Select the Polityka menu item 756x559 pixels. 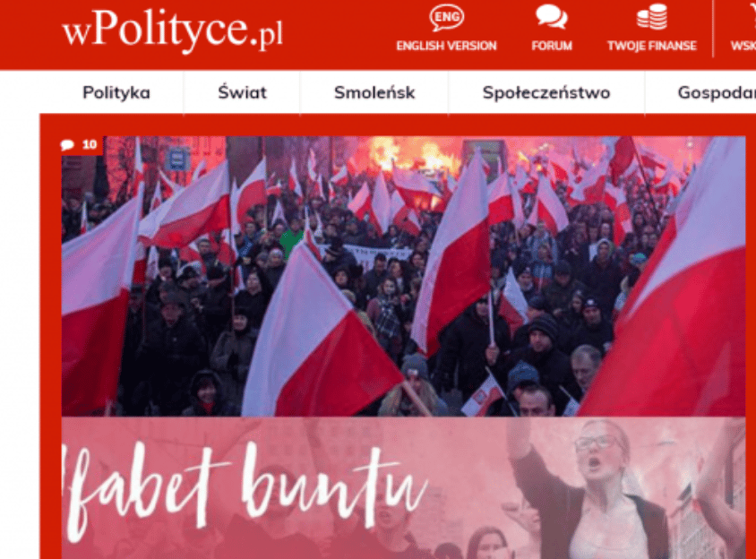point(116,92)
